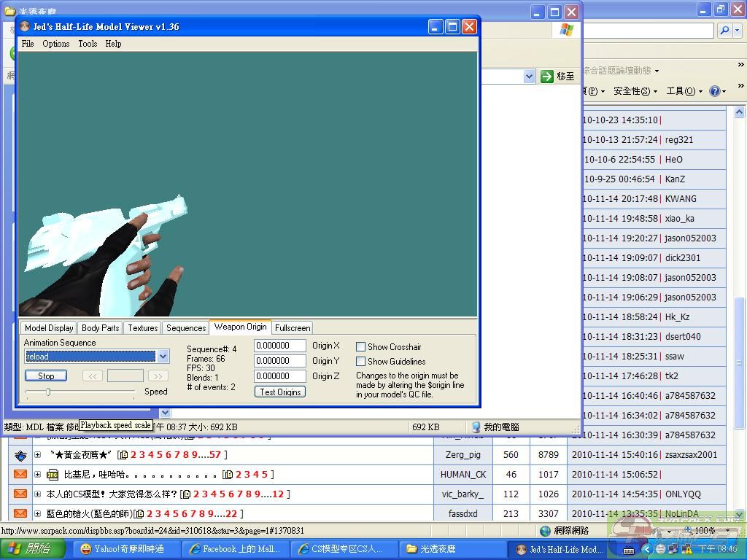Expand the 藍色的槍火 topic row

click(38, 514)
